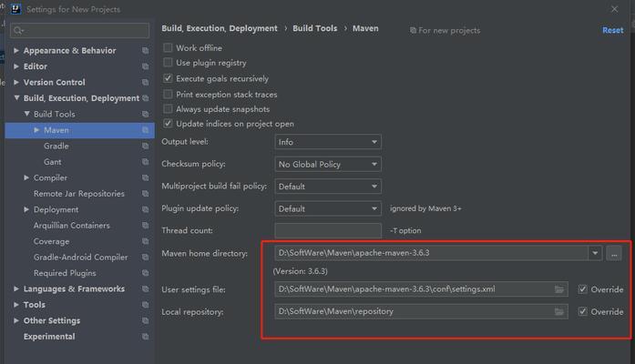Open the Checksum policy dropdown

click(x=328, y=164)
